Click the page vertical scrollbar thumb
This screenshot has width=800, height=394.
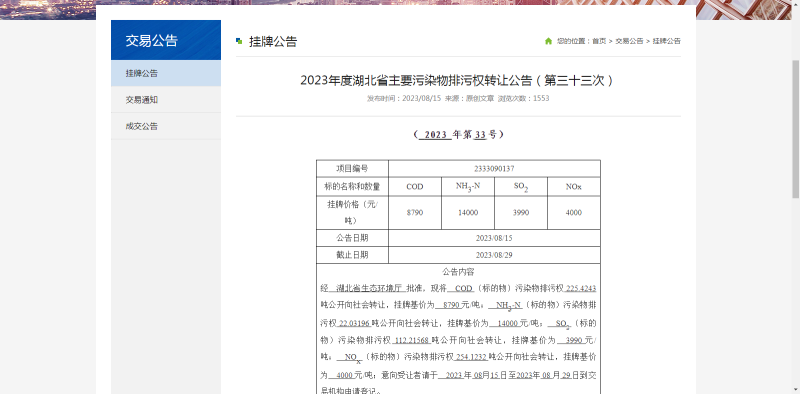tap(795, 129)
